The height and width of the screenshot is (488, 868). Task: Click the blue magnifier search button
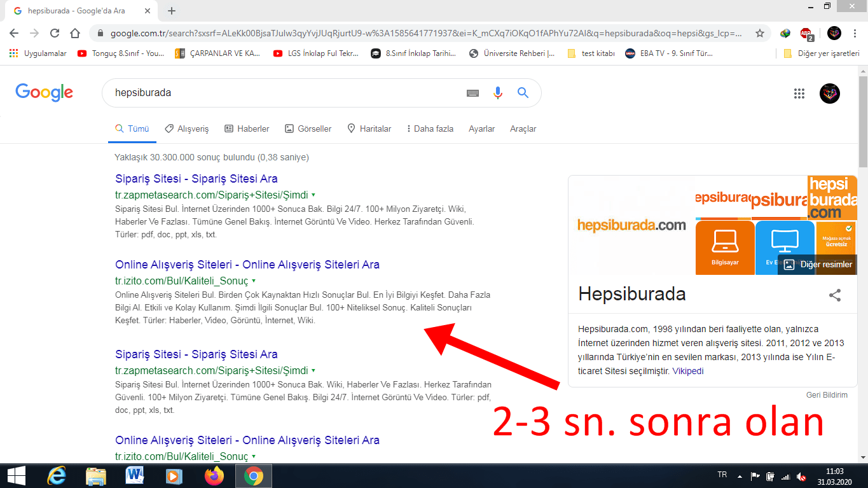pos(523,93)
